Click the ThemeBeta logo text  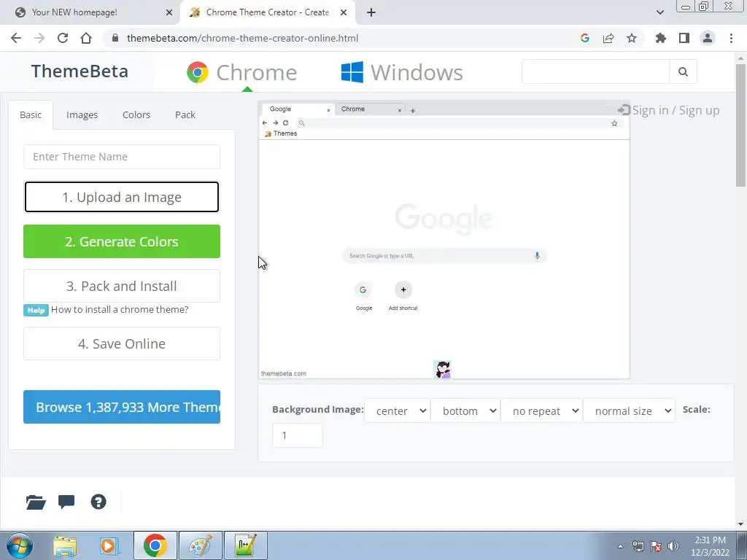click(80, 71)
